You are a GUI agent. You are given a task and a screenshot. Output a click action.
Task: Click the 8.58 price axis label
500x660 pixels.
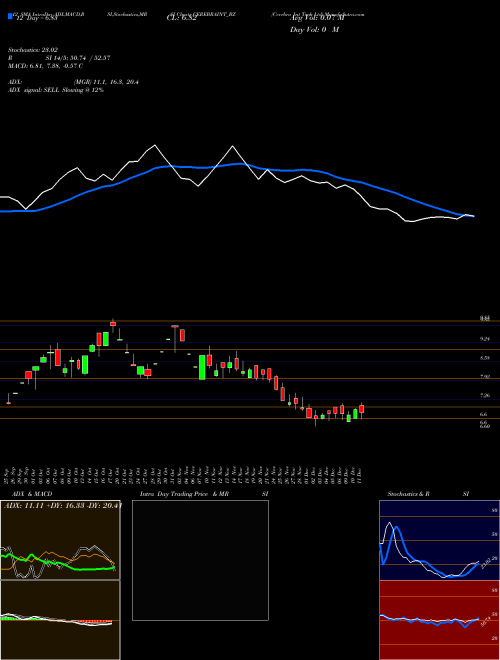(x=485, y=358)
